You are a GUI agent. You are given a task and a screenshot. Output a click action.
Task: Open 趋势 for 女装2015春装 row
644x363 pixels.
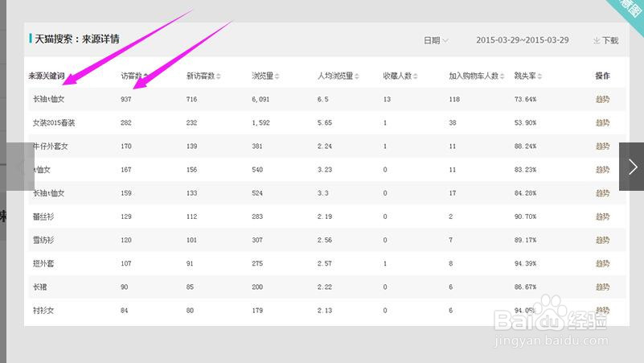point(602,122)
